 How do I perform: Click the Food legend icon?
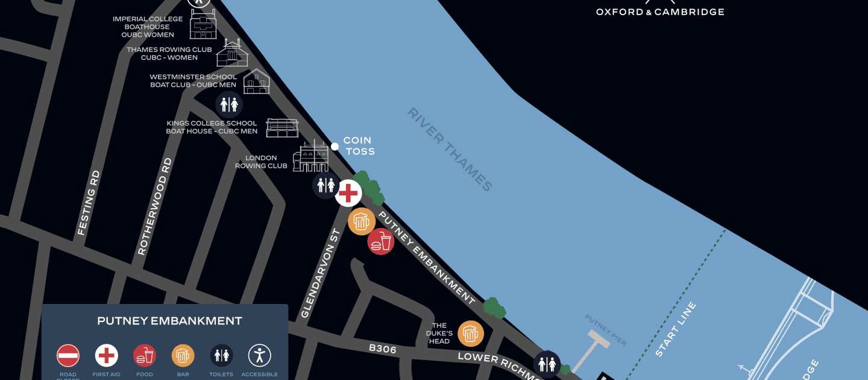tap(145, 356)
